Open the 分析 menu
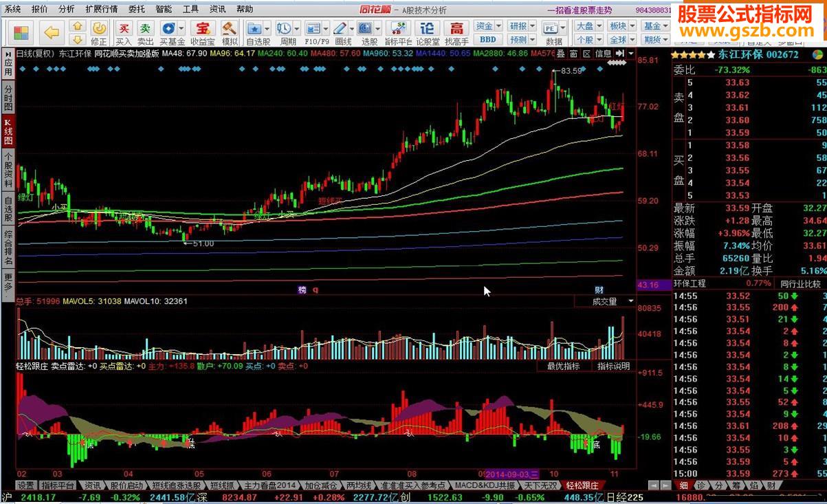The width and height of the screenshot is (827, 504). pos(67,9)
